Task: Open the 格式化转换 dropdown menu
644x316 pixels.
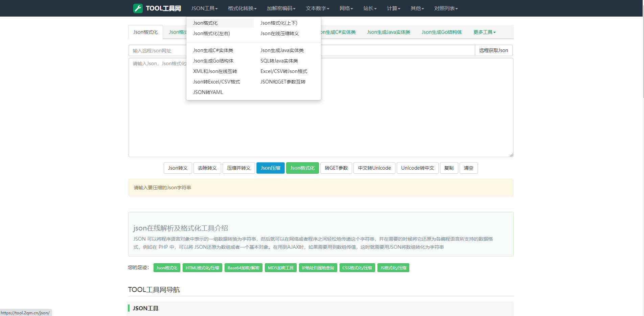Action: pyautogui.click(x=242, y=8)
